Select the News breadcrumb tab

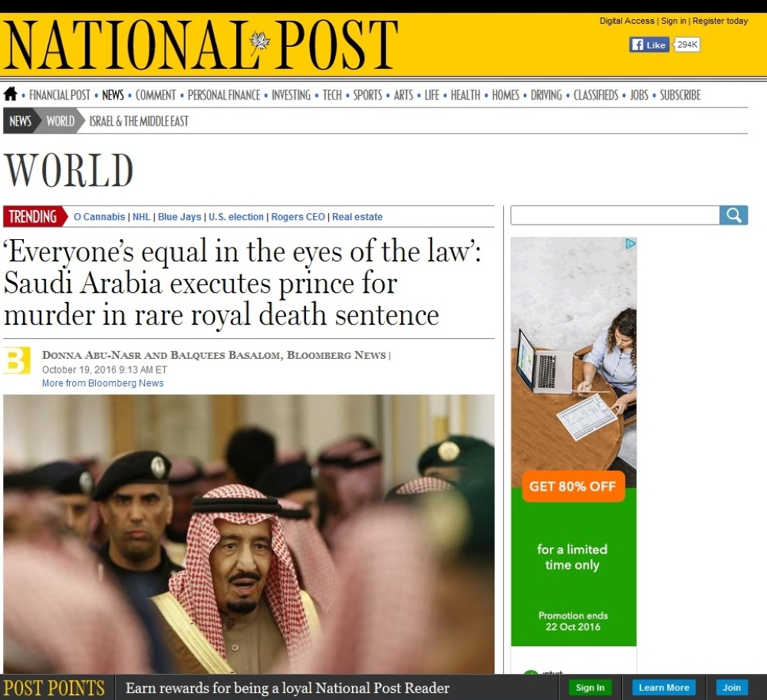pyautogui.click(x=20, y=121)
